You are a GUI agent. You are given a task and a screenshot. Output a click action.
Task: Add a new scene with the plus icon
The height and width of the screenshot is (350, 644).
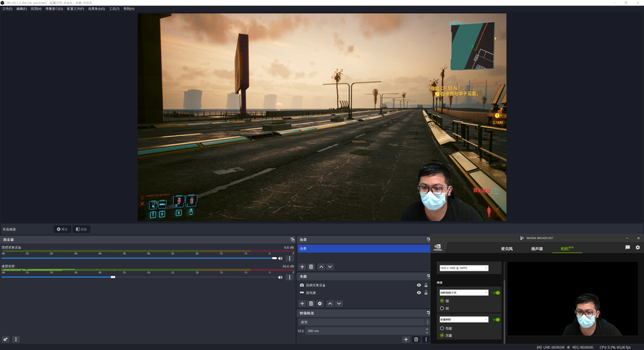(x=302, y=266)
